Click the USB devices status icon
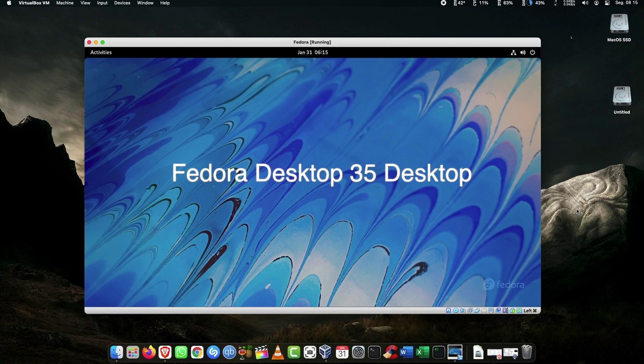Image resolution: width=644 pixels, height=364 pixels. (x=477, y=310)
